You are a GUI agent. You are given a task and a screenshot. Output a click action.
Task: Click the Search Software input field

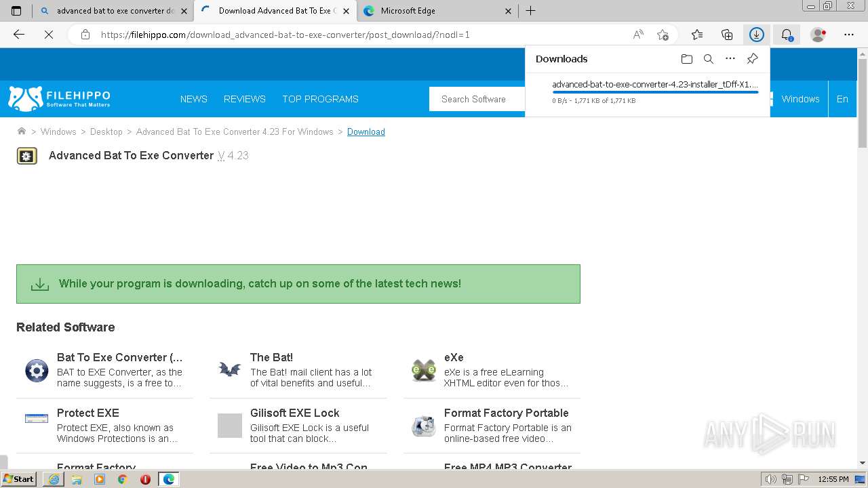point(477,99)
